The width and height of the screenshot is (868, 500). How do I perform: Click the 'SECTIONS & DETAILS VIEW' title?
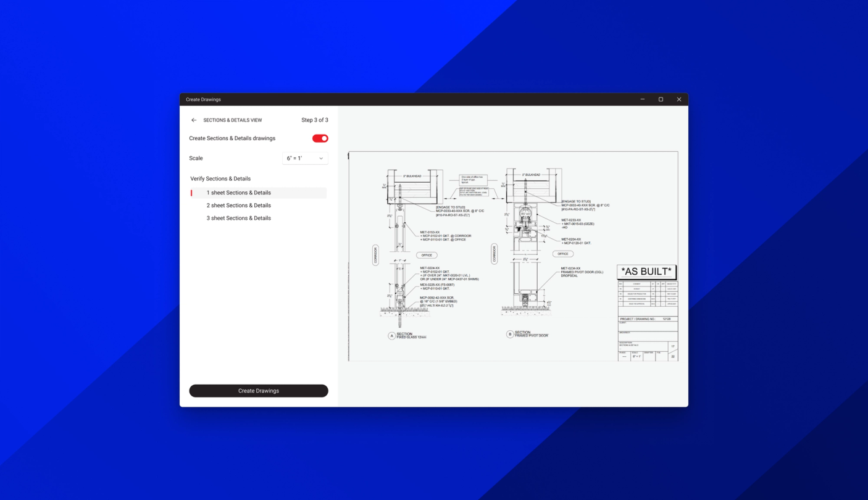[x=233, y=120]
